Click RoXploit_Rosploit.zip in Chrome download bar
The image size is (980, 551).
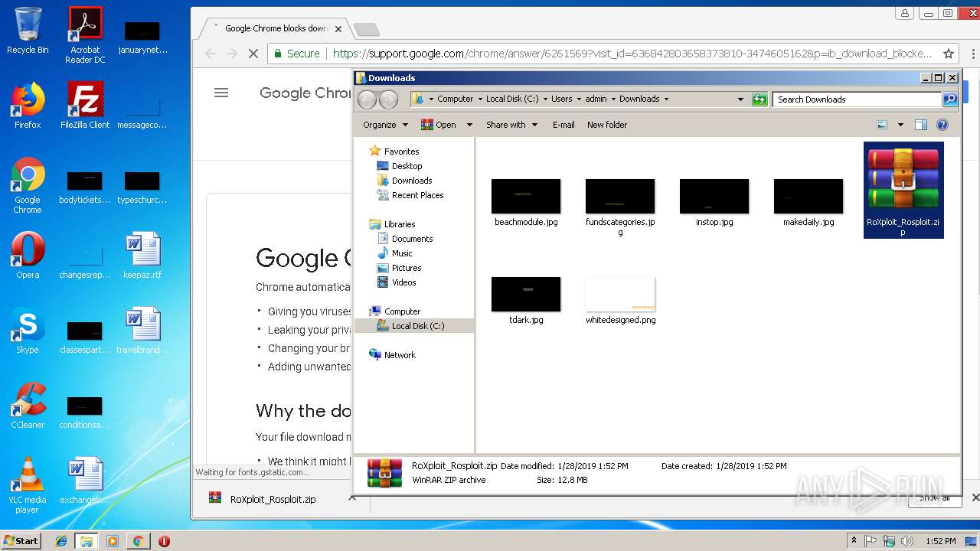coord(273,499)
